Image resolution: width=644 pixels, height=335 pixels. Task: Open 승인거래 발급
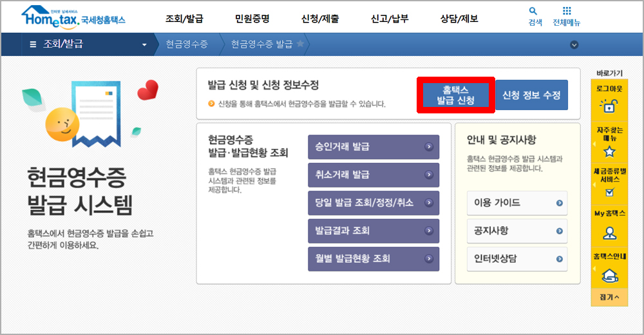pyautogui.click(x=374, y=147)
